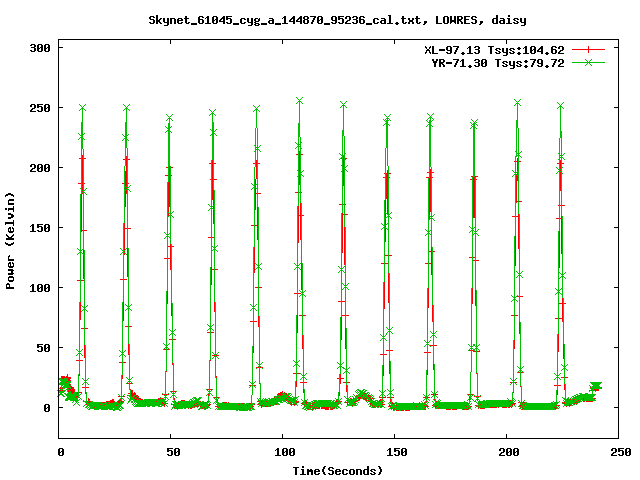Select the XL-97.13 Tsys:104.62 legend entry
This screenshot has width=640, height=480.
click(x=494, y=49)
